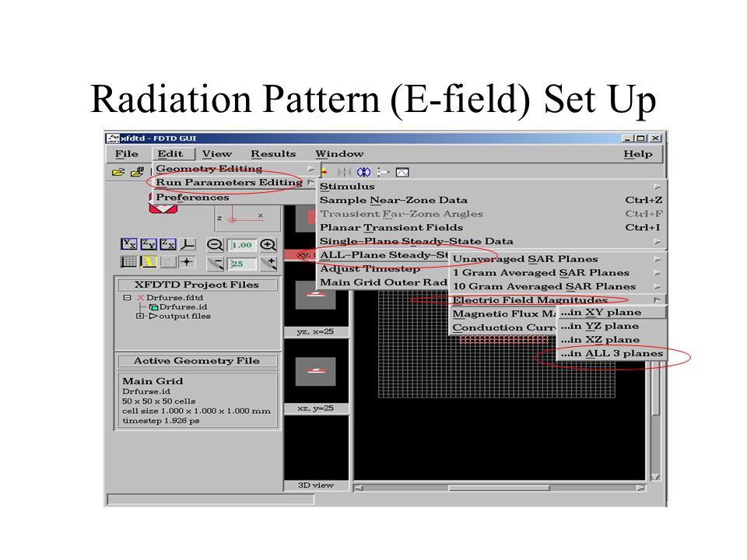The width and height of the screenshot is (747, 560).
Task: Expand 10 Gram Averaged SAR Planes arrow
Action: pyautogui.click(x=658, y=286)
